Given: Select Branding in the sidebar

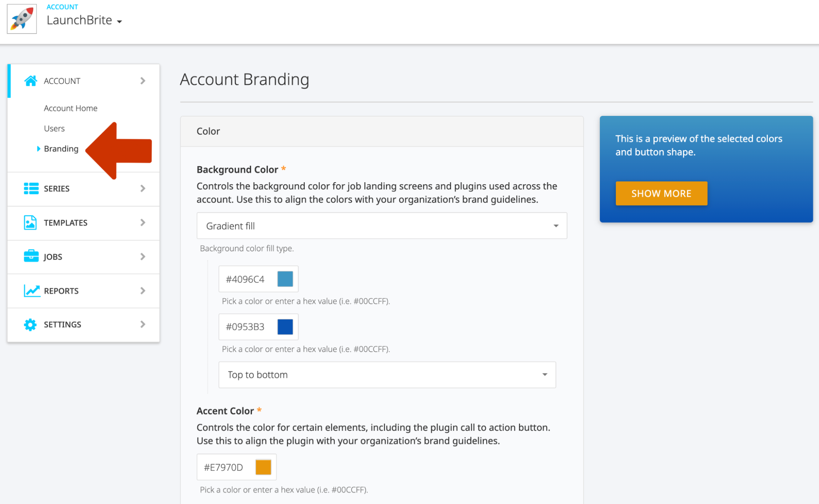Looking at the screenshot, I should [x=61, y=149].
